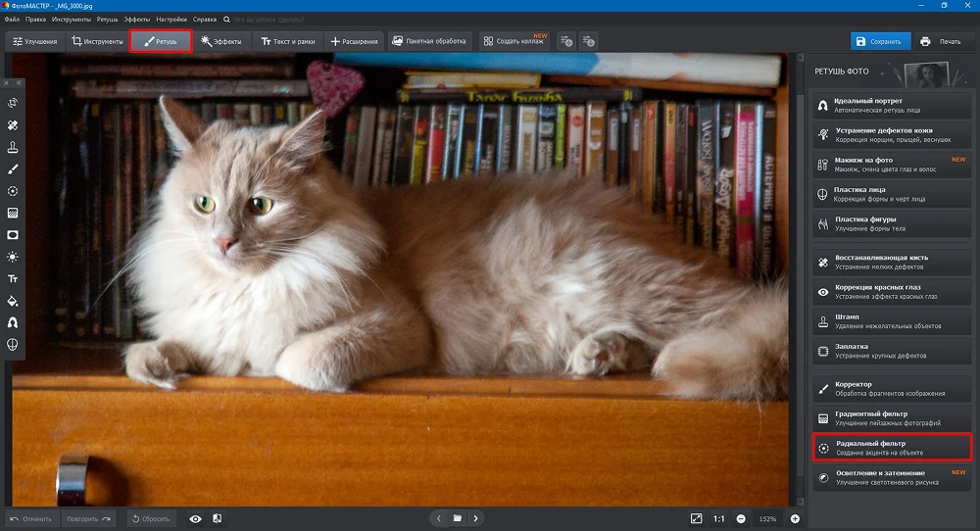Select the fill bucket icon in left toolbar

[13, 301]
